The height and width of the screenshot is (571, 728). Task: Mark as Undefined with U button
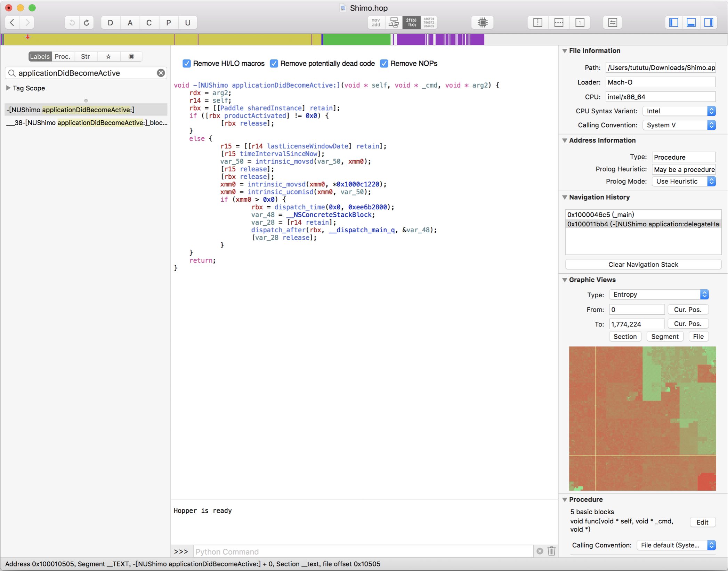point(188,23)
